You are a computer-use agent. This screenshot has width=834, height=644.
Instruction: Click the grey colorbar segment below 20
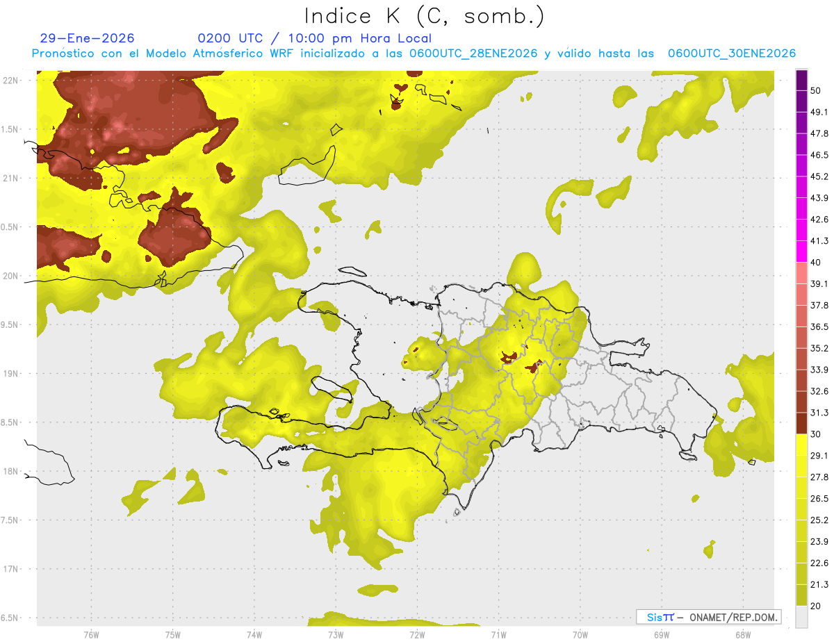pyautogui.click(x=802, y=617)
